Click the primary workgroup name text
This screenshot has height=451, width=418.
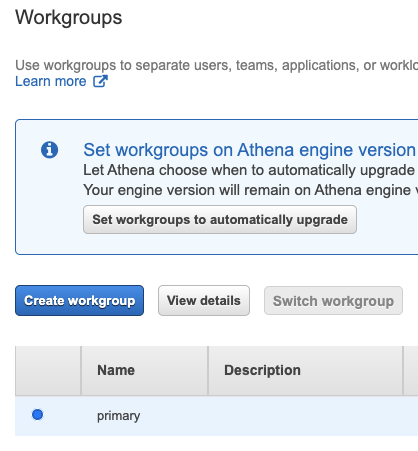(119, 416)
